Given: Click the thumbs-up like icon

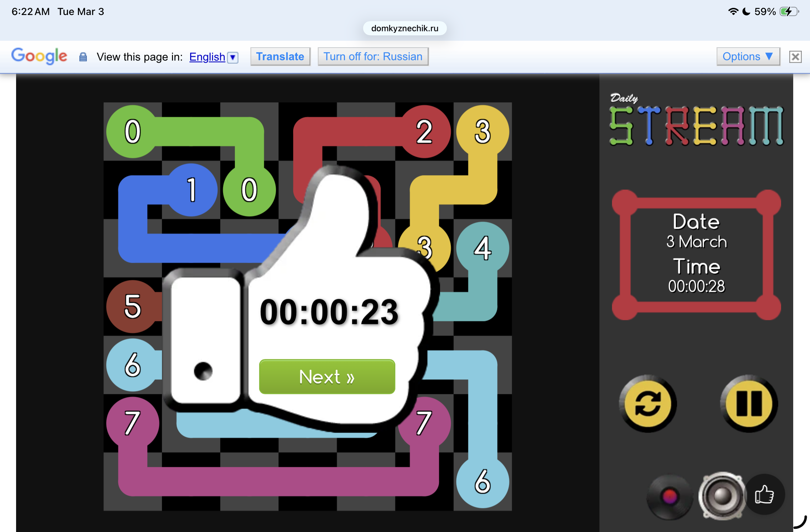Looking at the screenshot, I should [764, 495].
